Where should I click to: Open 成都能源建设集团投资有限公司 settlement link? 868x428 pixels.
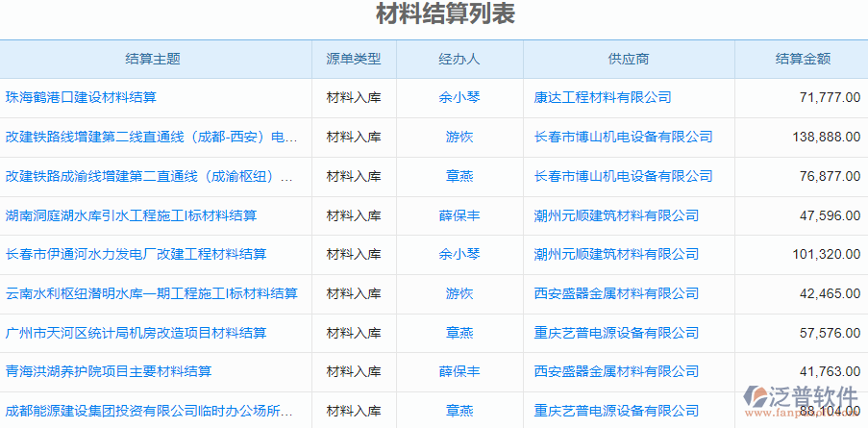pos(149,411)
